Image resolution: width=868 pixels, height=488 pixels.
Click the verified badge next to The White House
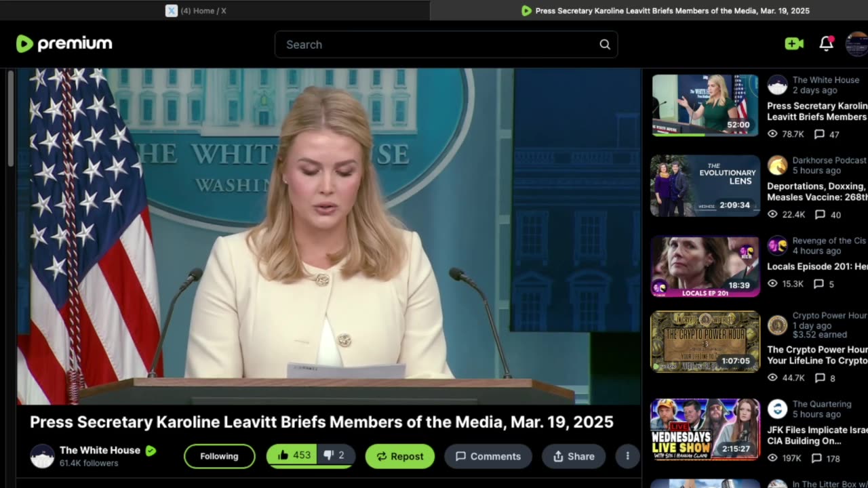(x=151, y=451)
